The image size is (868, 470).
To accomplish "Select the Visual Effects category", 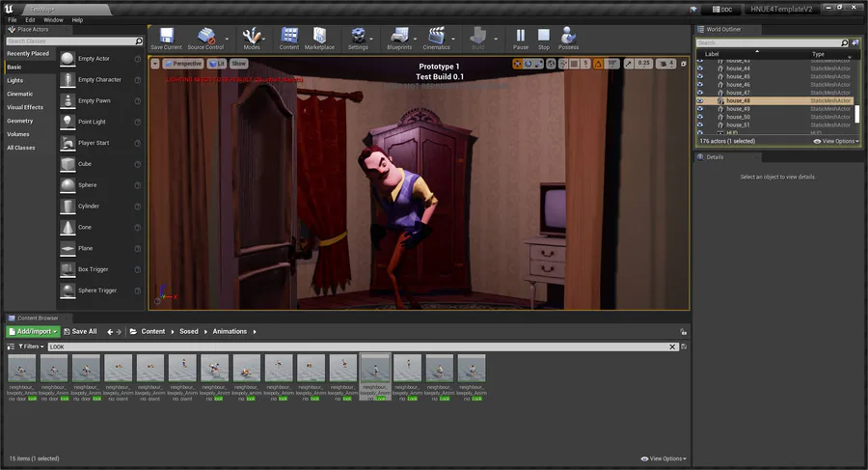I will [x=25, y=107].
